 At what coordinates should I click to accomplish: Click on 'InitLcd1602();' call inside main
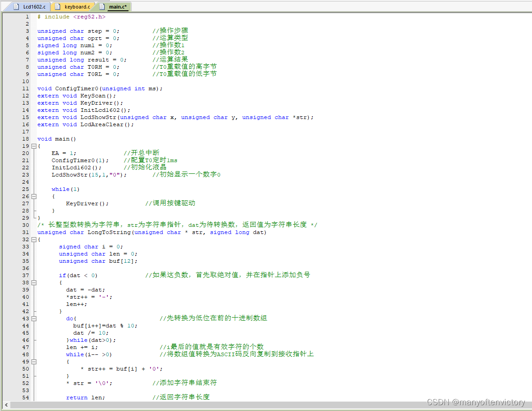coord(76,168)
